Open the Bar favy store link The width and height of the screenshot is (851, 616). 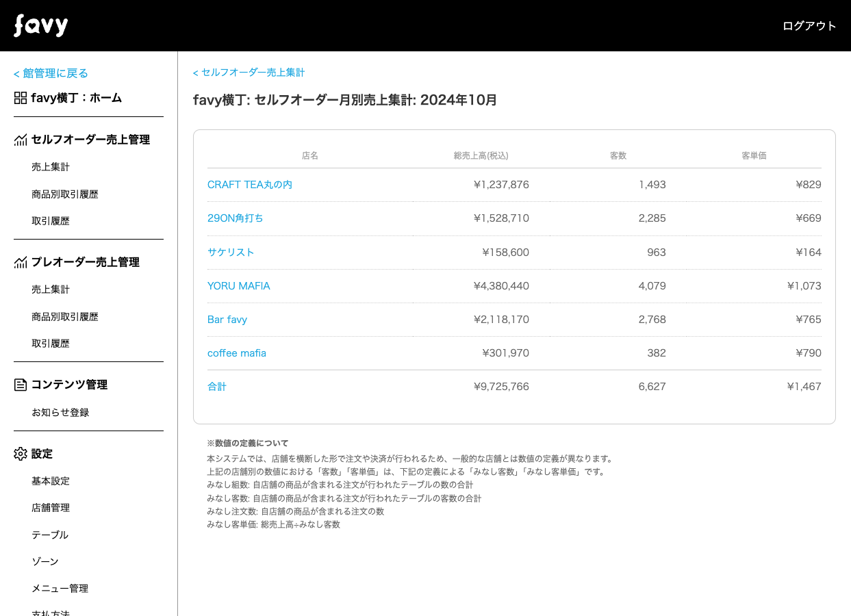(227, 320)
